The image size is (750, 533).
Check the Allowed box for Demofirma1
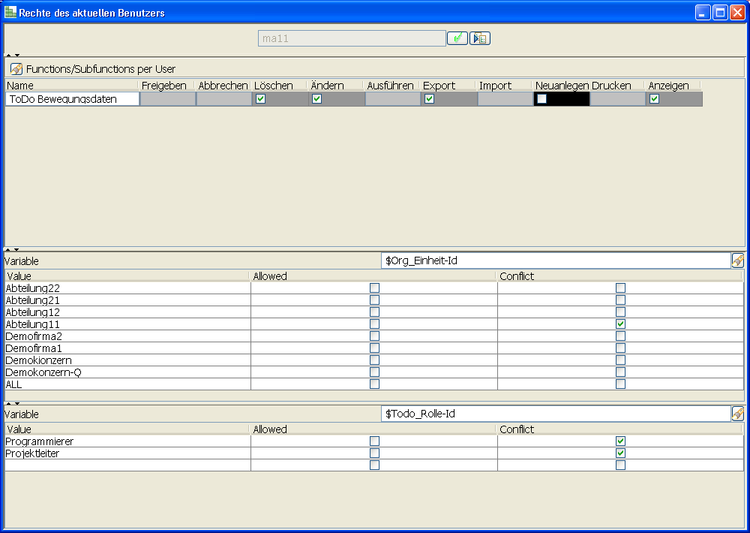click(375, 348)
